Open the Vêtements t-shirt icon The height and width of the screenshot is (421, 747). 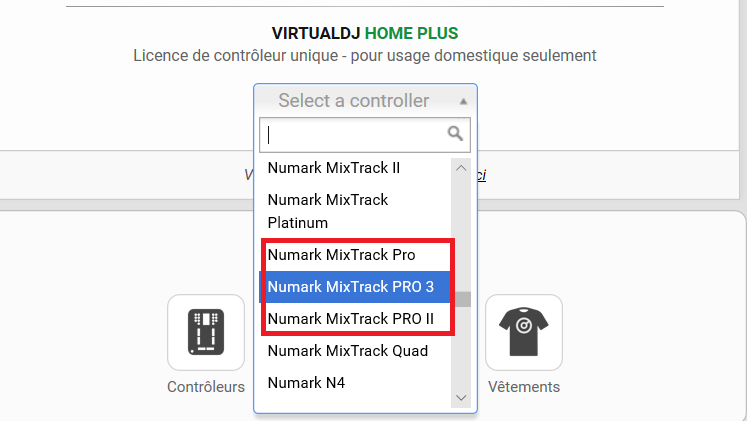[524, 332]
